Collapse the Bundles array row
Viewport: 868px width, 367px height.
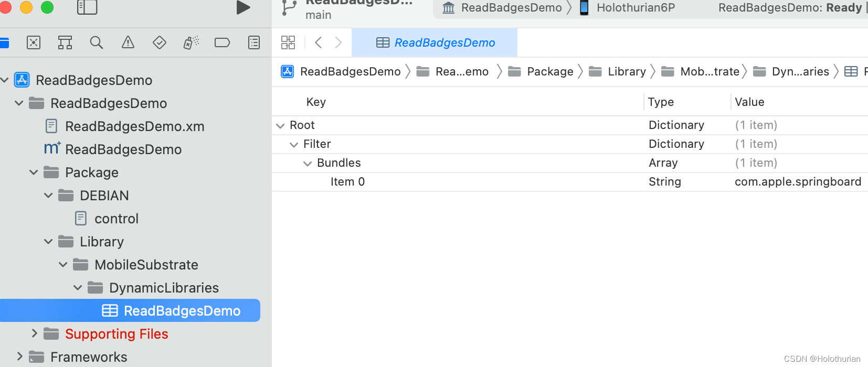pyautogui.click(x=308, y=164)
